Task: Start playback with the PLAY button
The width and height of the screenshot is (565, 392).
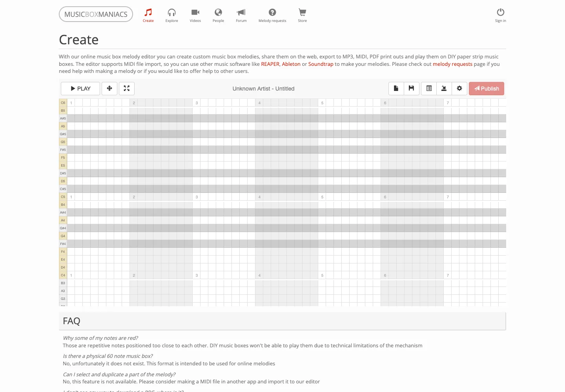Action: coord(80,89)
